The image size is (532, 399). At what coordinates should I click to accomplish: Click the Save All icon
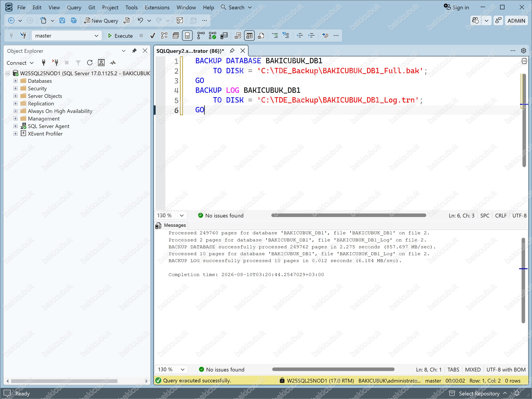(x=74, y=20)
